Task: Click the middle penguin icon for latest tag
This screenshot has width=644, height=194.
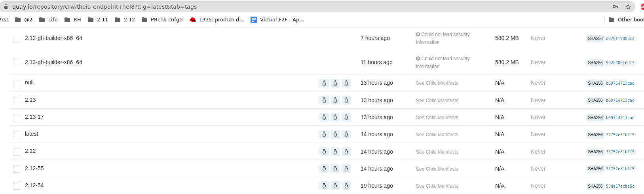Action: click(335, 134)
